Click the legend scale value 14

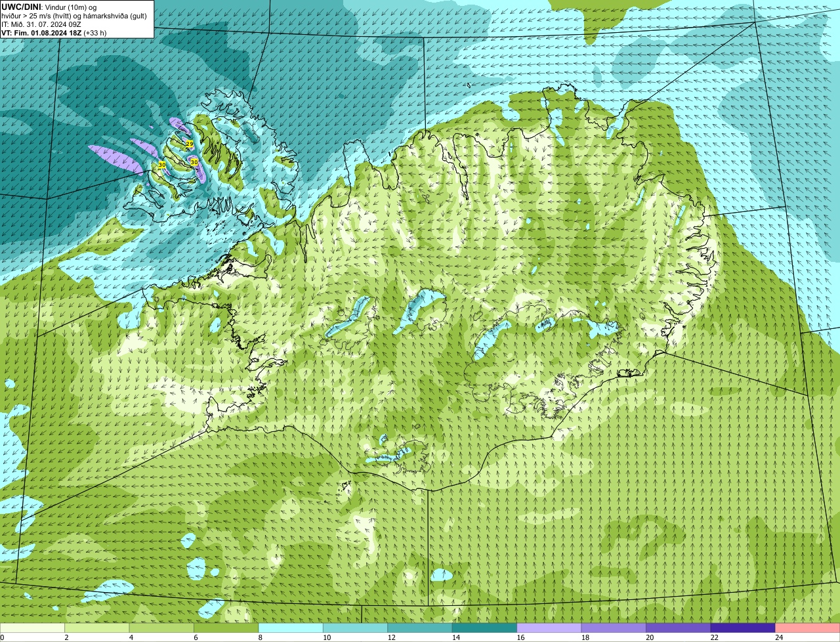(x=456, y=637)
